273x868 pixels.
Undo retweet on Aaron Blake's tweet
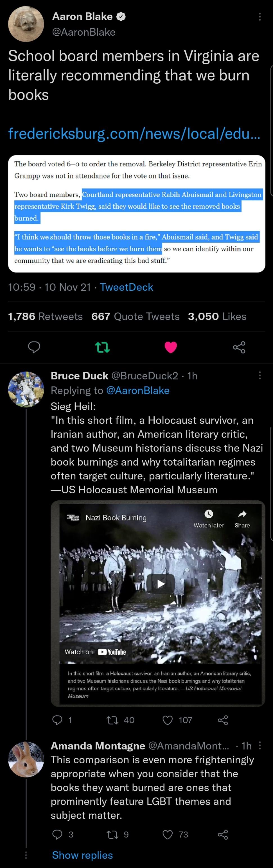(x=102, y=347)
